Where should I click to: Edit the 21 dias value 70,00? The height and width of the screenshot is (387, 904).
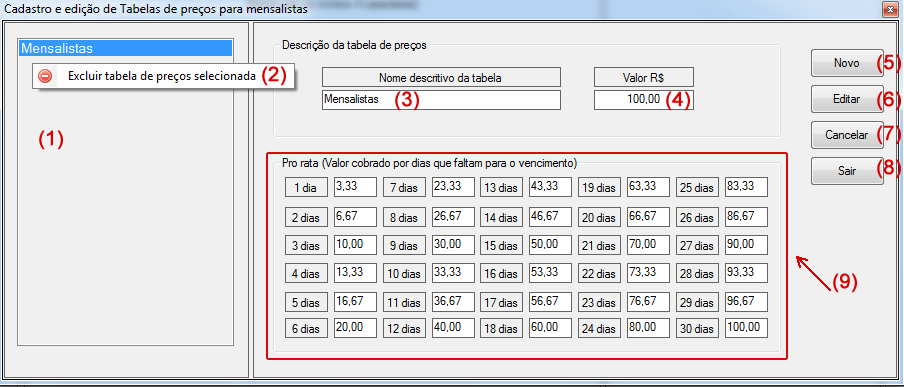[649, 245]
